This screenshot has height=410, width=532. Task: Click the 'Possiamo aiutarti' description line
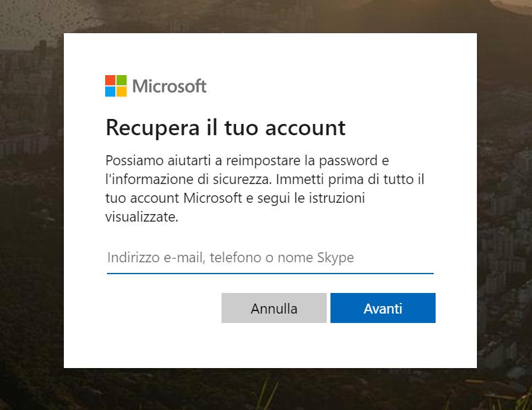(x=247, y=160)
